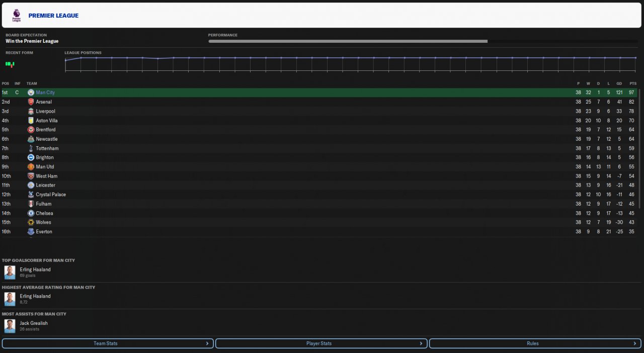
Task: Open Leicester team name
Action: point(46,185)
